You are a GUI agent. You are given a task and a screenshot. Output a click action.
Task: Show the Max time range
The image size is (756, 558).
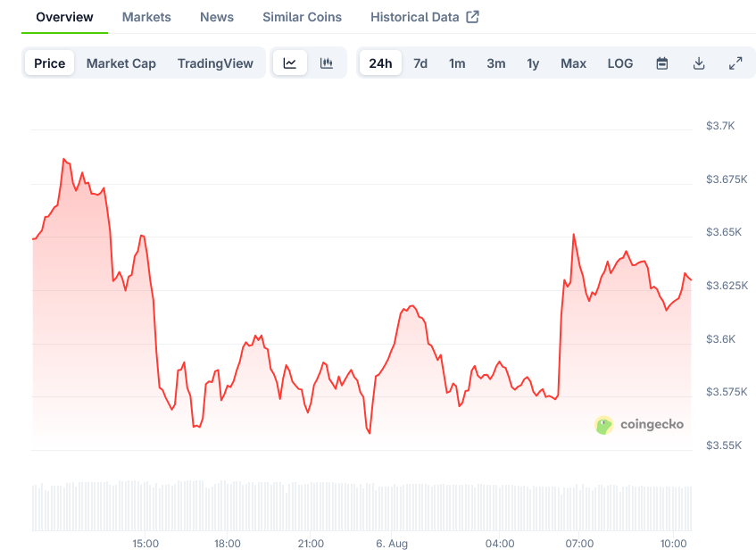(x=573, y=63)
